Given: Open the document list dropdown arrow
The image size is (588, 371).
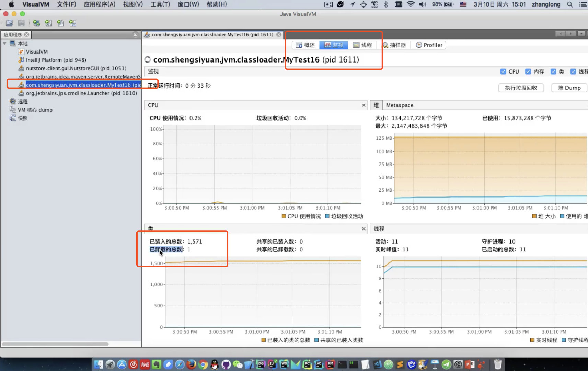Looking at the screenshot, I should [581, 34].
